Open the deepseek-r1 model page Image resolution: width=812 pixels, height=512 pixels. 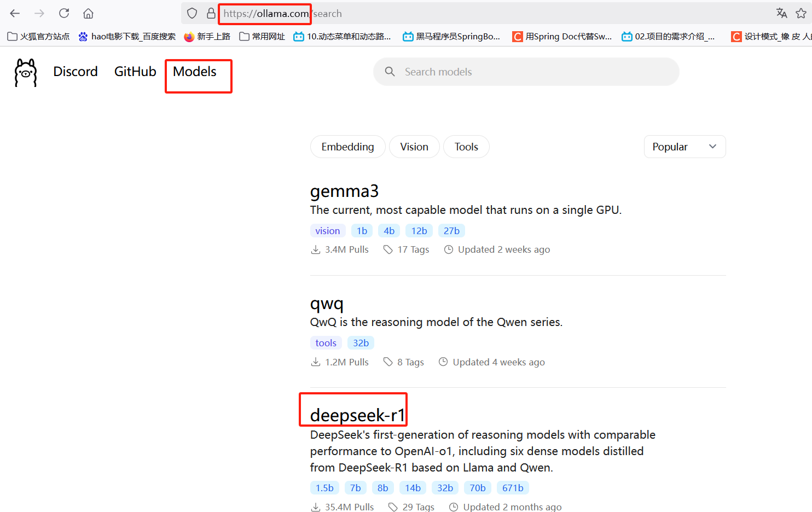point(358,415)
